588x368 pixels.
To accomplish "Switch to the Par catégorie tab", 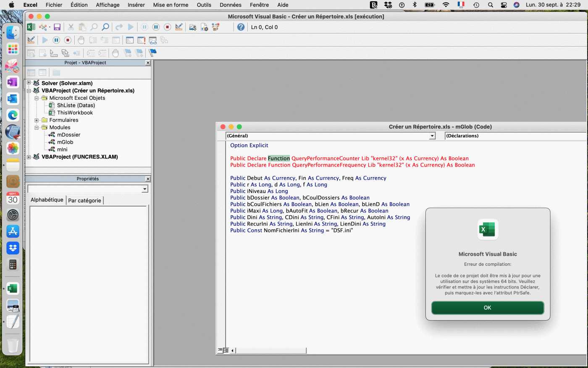I will point(84,200).
